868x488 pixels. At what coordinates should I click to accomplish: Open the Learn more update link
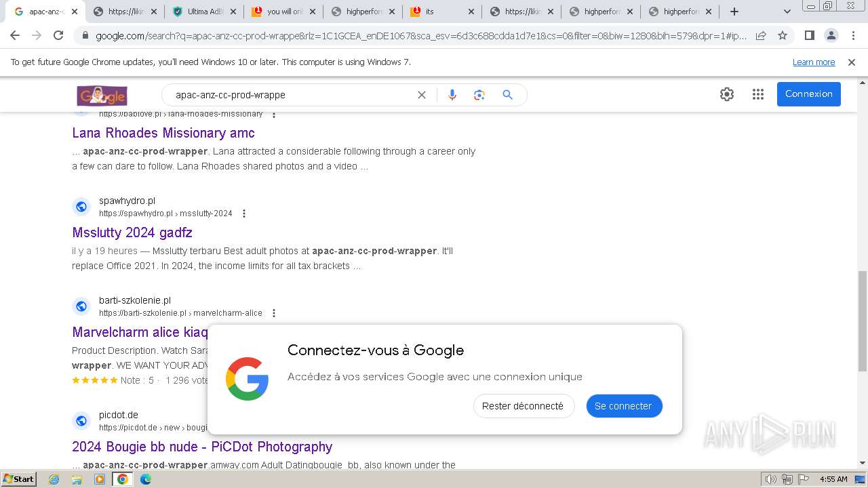point(814,62)
